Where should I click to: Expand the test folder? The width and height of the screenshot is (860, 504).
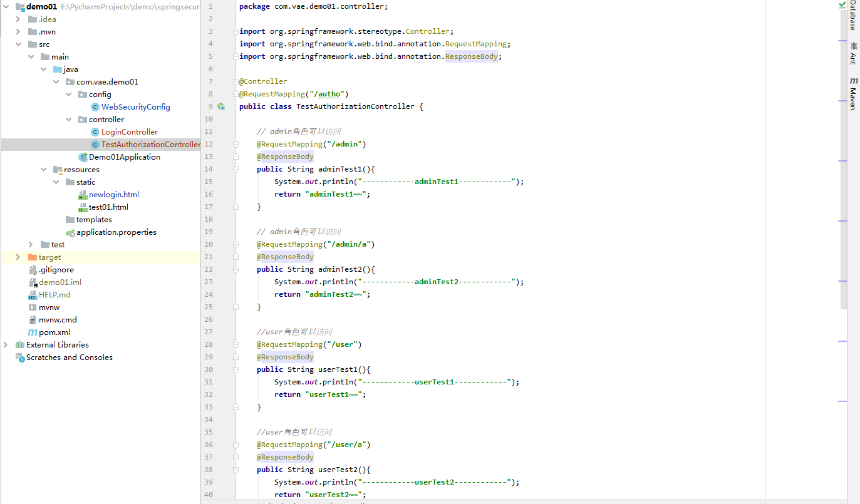point(31,244)
